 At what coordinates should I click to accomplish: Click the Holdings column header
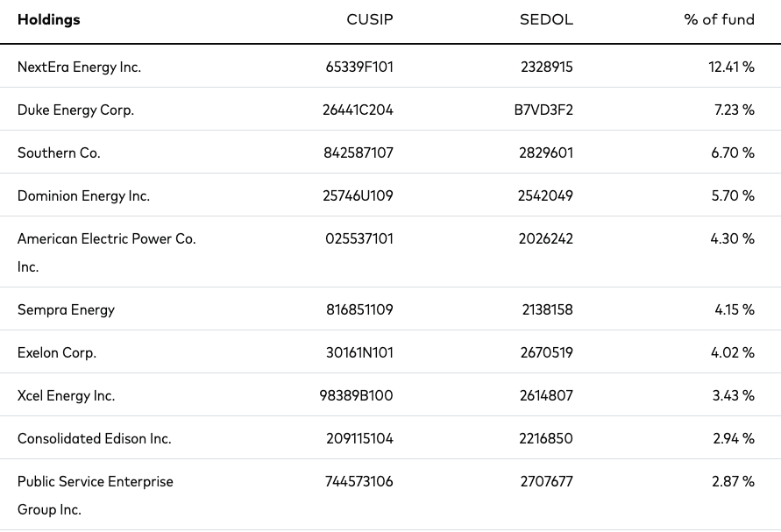tap(49, 20)
